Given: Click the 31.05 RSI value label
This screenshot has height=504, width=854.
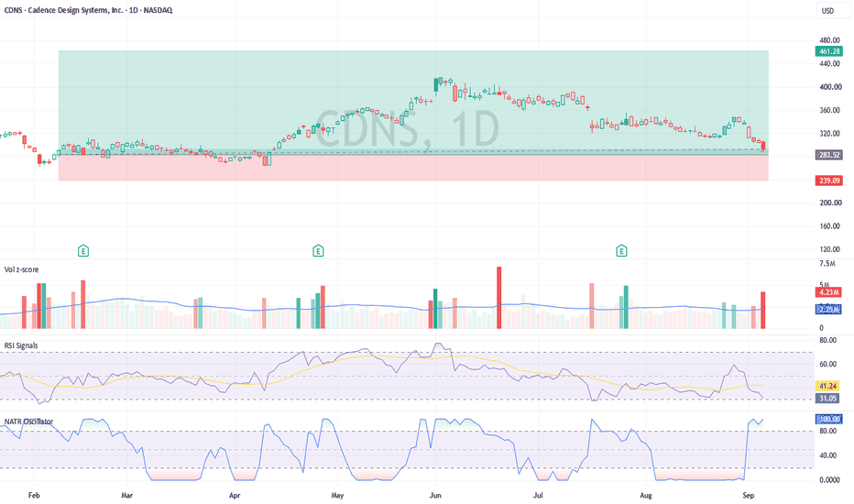Looking at the screenshot, I should 827,399.
